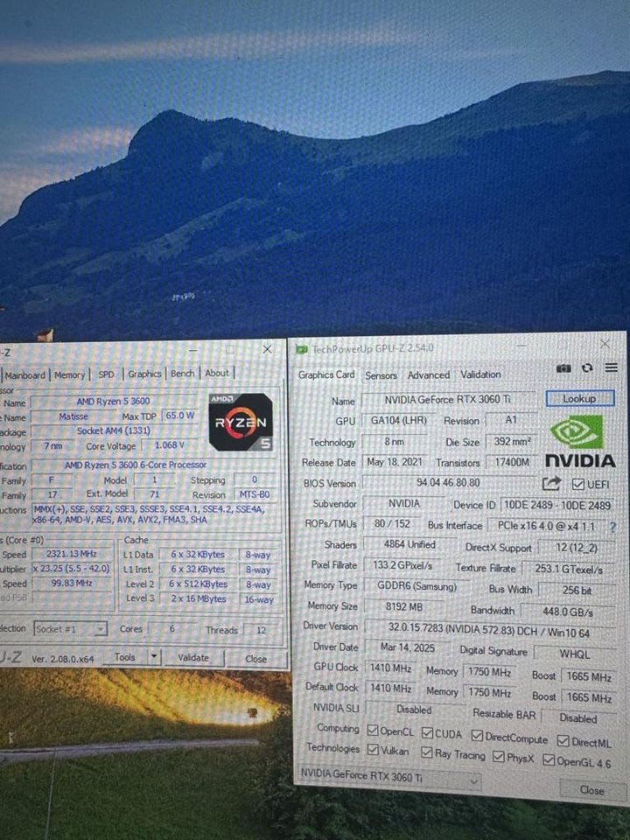The image size is (630, 840).
Task: Click the share BIOS export icon
Action: (x=551, y=484)
